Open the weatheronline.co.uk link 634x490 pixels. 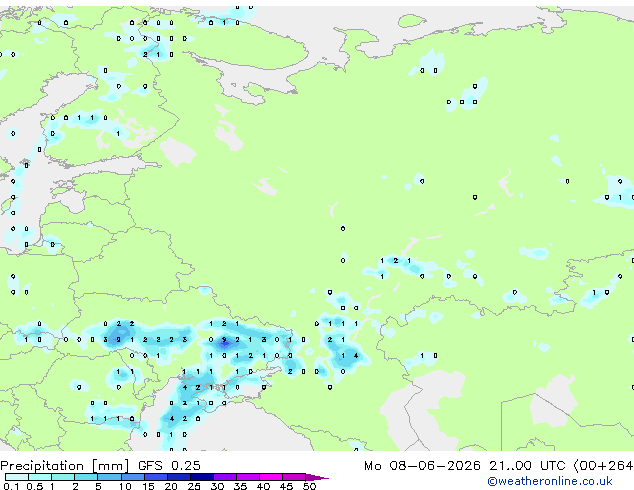[x=550, y=481]
